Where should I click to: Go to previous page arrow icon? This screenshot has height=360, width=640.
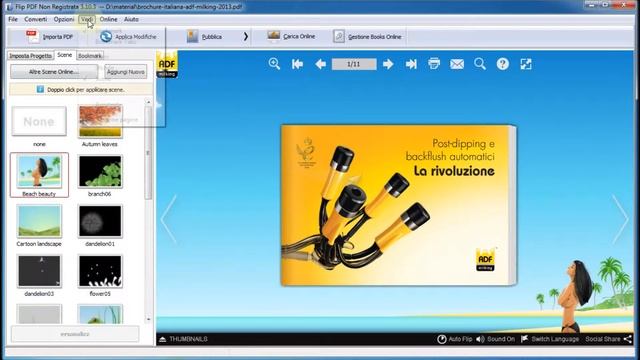320,64
